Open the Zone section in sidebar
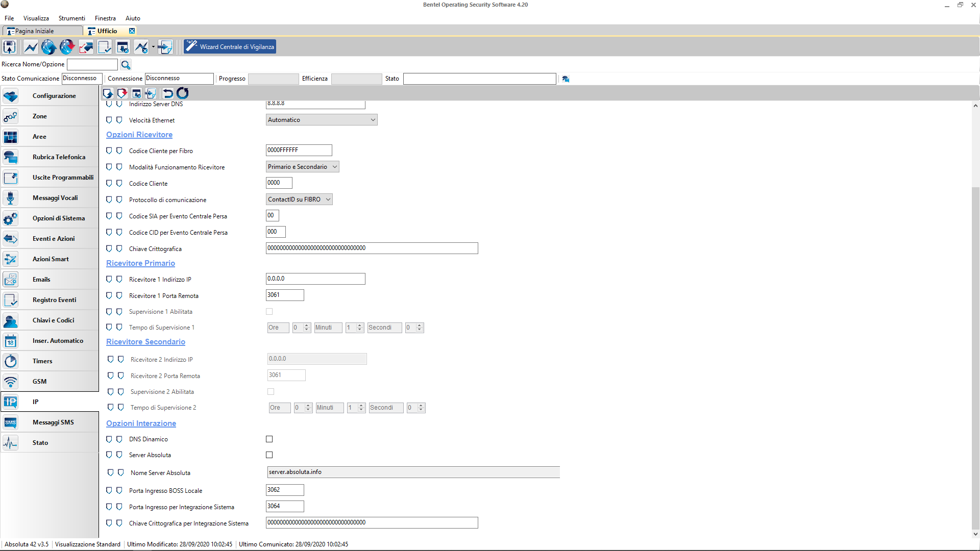Image resolution: width=980 pixels, height=551 pixels. point(50,116)
